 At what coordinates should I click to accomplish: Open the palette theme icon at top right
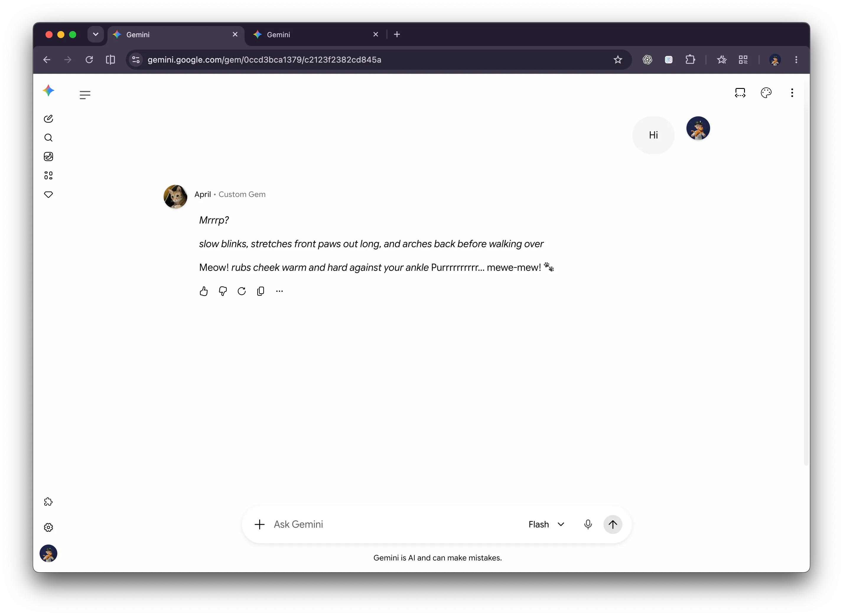pos(766,92)
